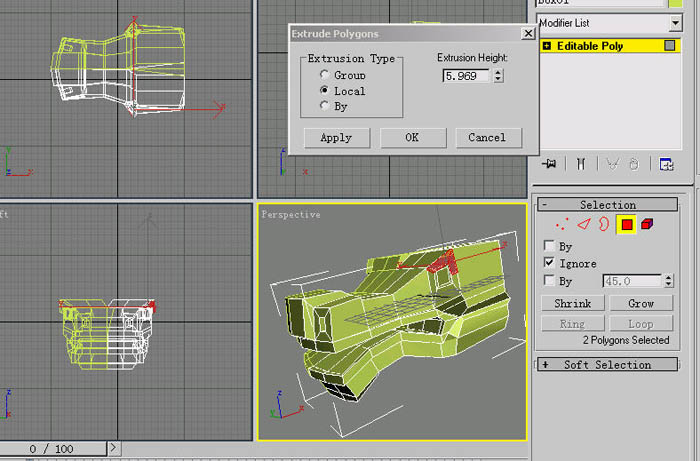The width and height of the screenshot is (700, 461).
Task: Select Element sub-object level icon
Action: tap(647, 224)
